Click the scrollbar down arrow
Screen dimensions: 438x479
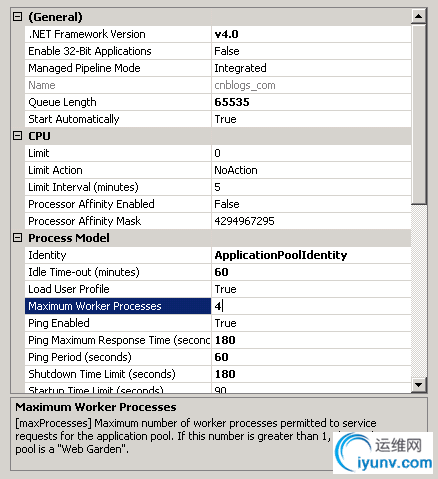(418, 385)
